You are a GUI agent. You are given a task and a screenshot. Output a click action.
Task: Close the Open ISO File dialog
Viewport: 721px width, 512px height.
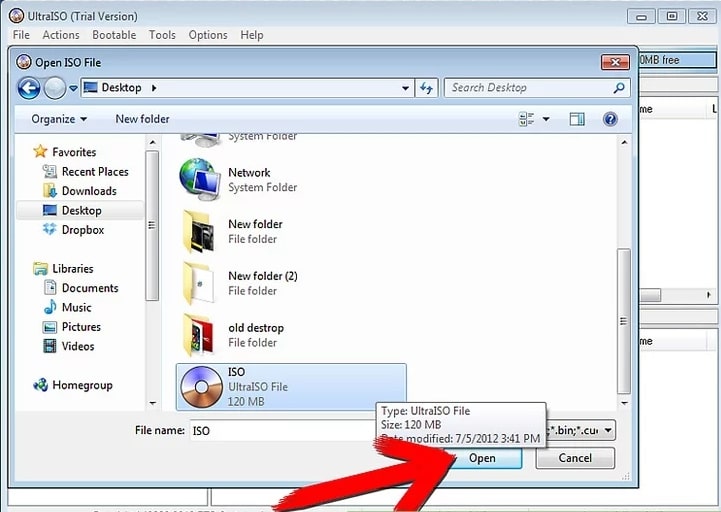pos(615,62)
